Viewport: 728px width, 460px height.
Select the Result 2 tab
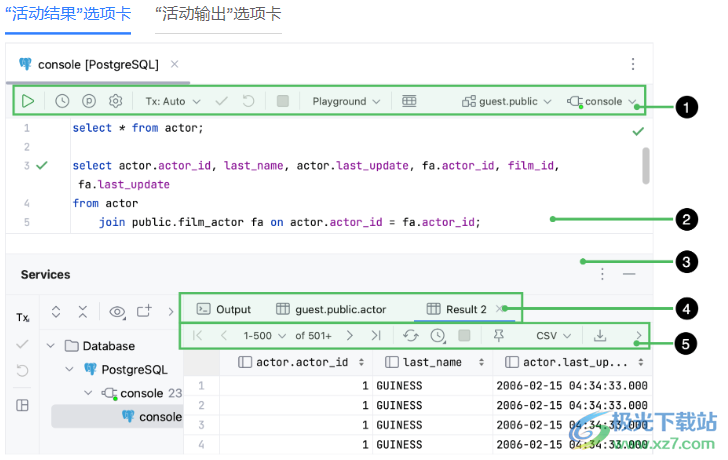pos(456,309)
